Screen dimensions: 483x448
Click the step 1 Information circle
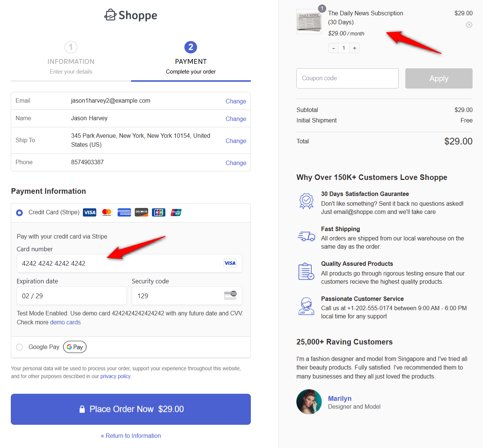[71, 47]
